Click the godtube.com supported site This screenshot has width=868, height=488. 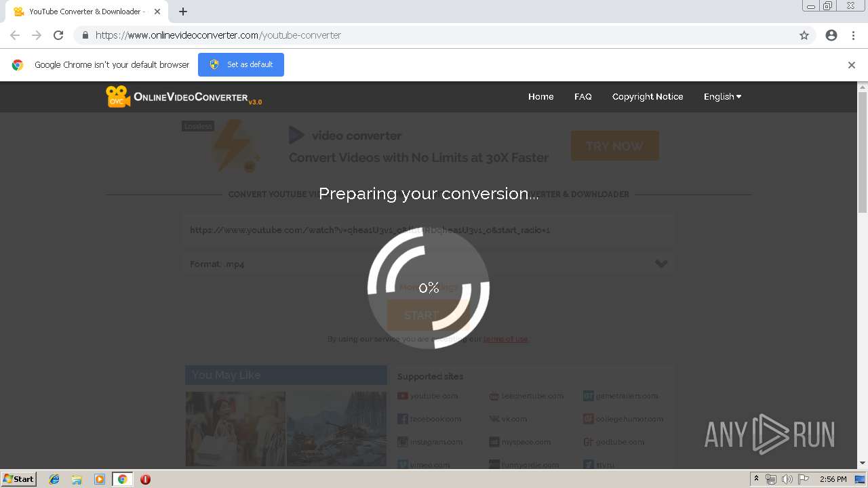[620, 442]
